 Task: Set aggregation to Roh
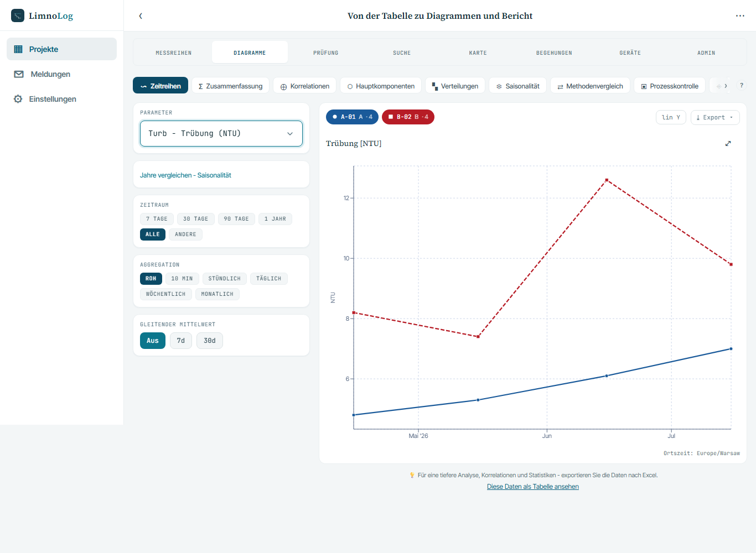pyautogui.click(x=151, y=279)
